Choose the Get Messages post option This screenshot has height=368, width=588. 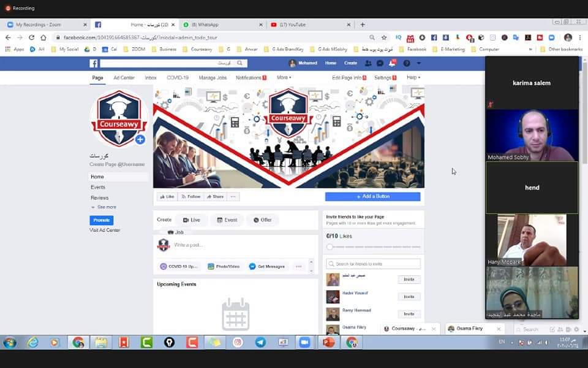click(267, 267)
